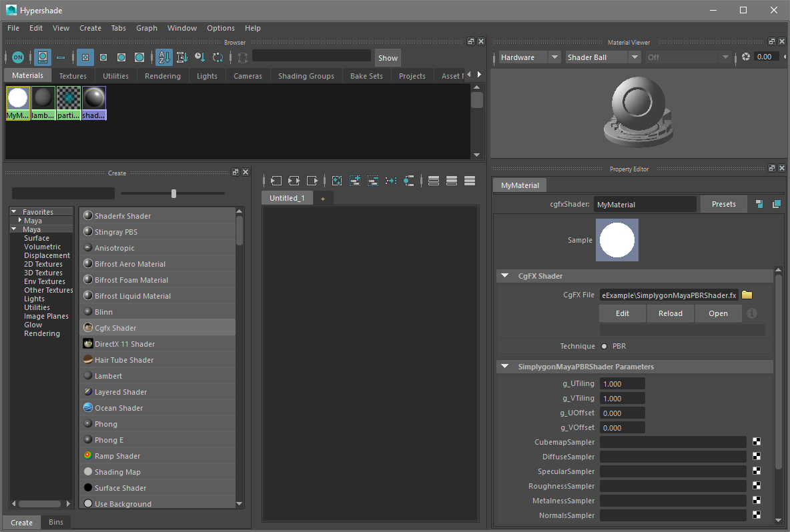The image size is (790, 532).
Task: Click the Sample color swatch for MyMaterial
Action: coord(617,240)
